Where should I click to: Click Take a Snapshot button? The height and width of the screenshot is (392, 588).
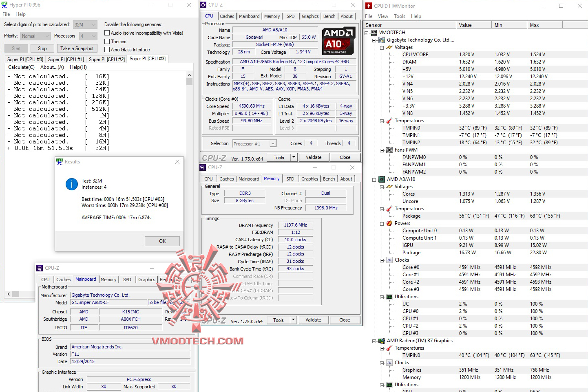coord(77,48)
